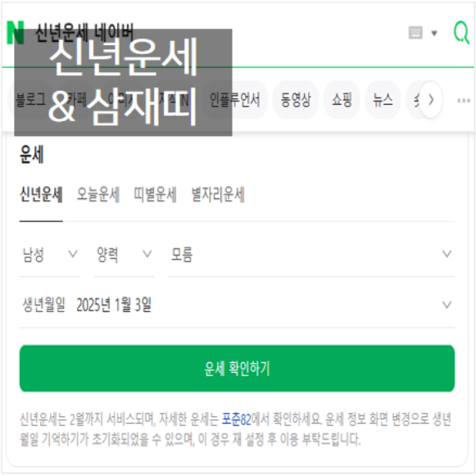Select the 동영상 category chip
476x476 pixels.
click(x=296, y=100)
